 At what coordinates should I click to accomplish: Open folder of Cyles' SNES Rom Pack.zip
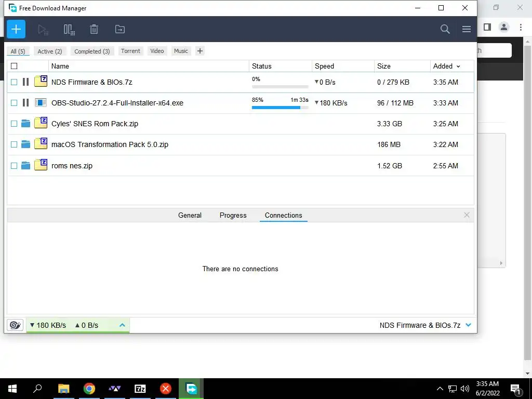pos(25,124)
